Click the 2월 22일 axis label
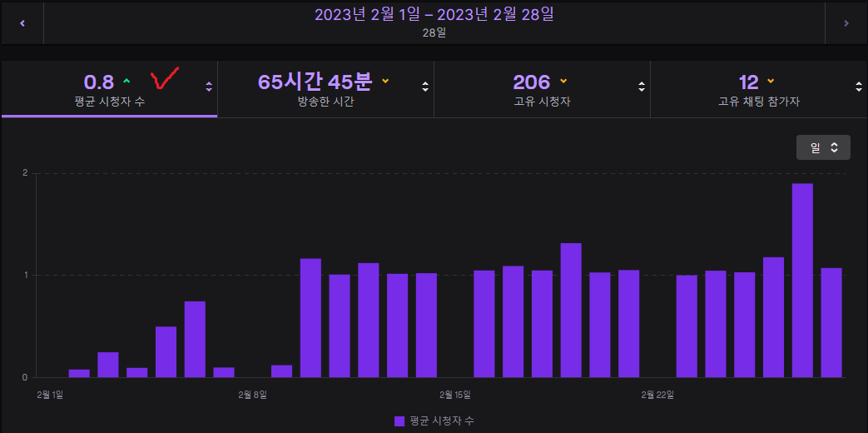 pyautogui.click(x=657, y=395)
